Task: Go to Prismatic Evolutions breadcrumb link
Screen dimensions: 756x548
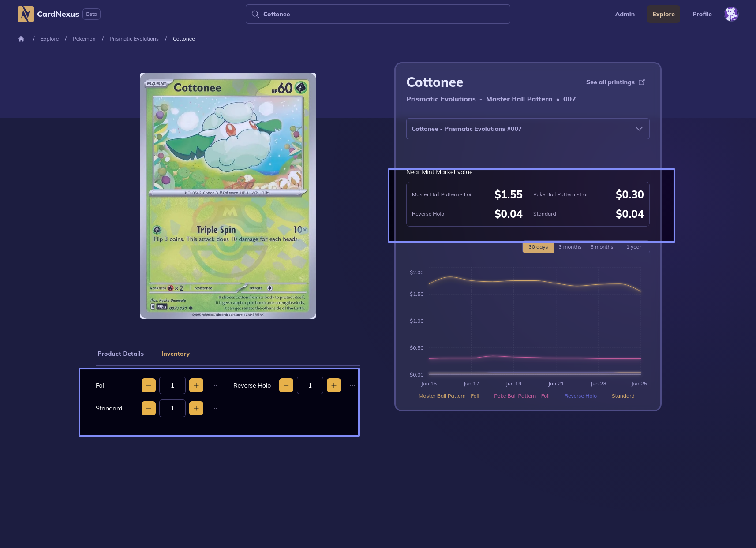Action: (134, 39)
